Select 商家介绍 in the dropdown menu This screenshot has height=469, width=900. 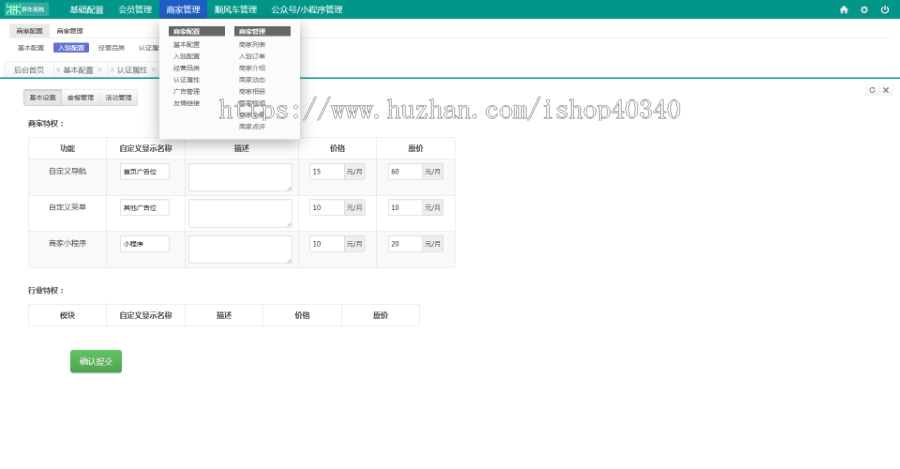(x=252, y=68)
